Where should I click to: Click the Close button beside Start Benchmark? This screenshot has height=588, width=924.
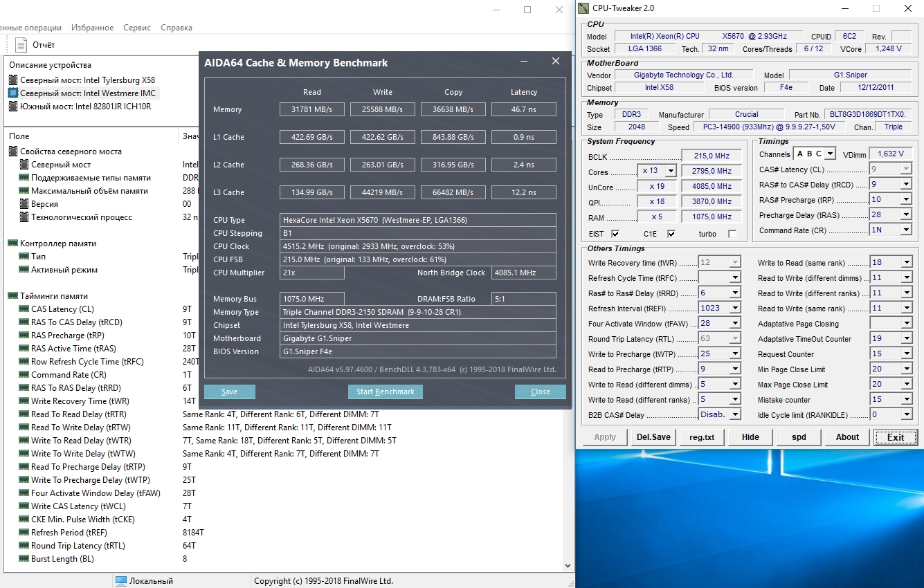pos(541,392)
